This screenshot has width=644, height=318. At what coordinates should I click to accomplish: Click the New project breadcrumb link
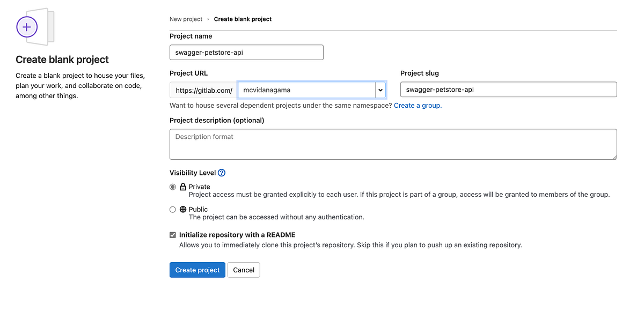pos(186,19)
